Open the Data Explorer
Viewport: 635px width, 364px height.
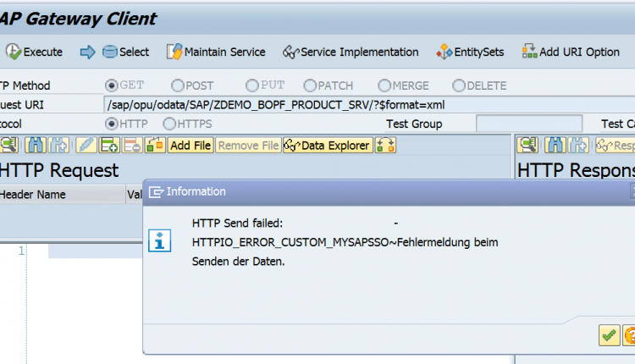[x=328, y=145]
